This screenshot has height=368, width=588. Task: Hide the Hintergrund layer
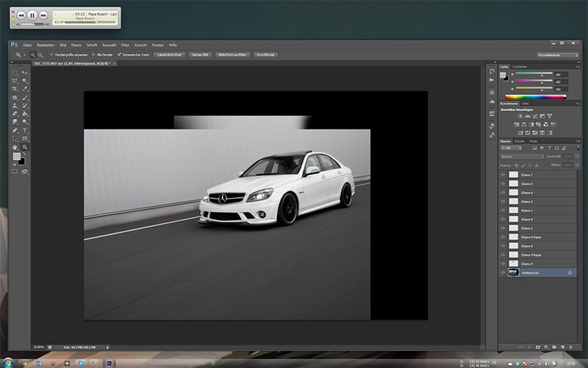[x=503, y=272]
